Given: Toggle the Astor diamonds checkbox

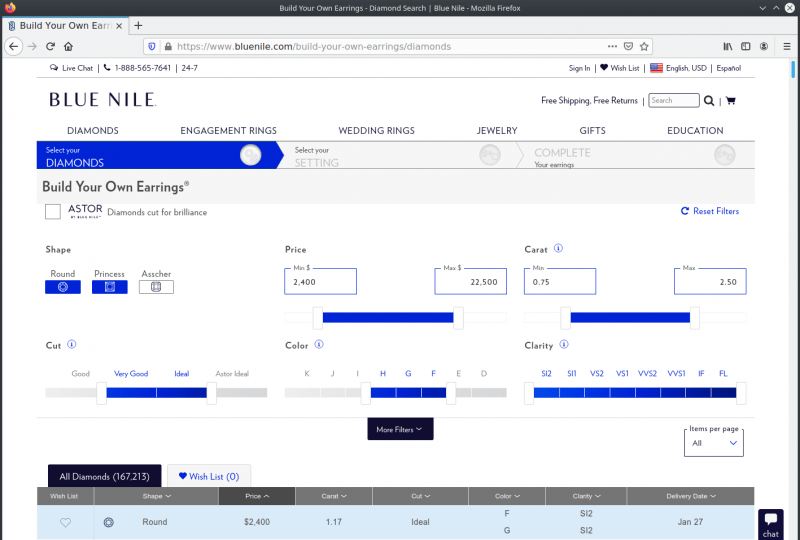Looking at the screenshot, I should 53,211.
